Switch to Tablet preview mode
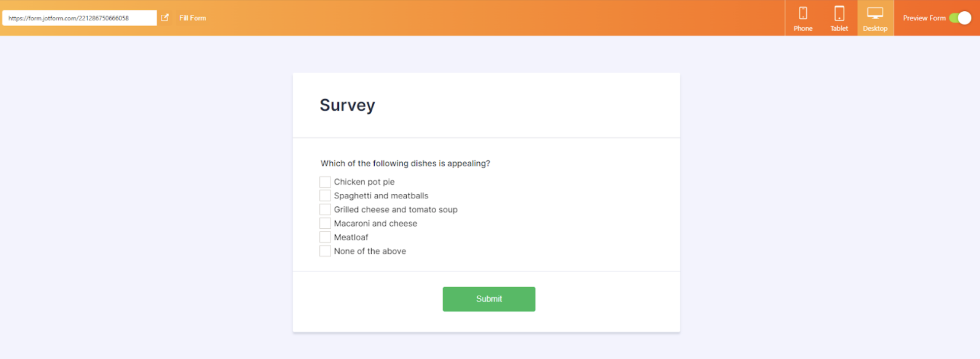 [839, 18]
